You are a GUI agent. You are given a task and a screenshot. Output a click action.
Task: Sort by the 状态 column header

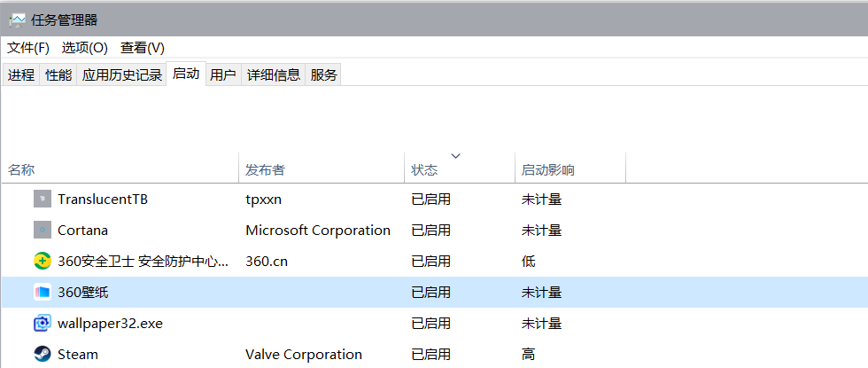tap(460, 168)
